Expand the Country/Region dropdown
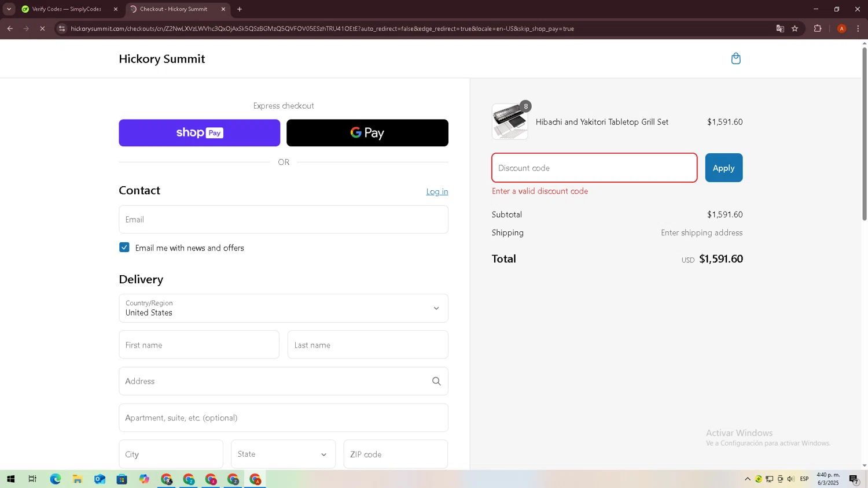 [x=284, y=308]
